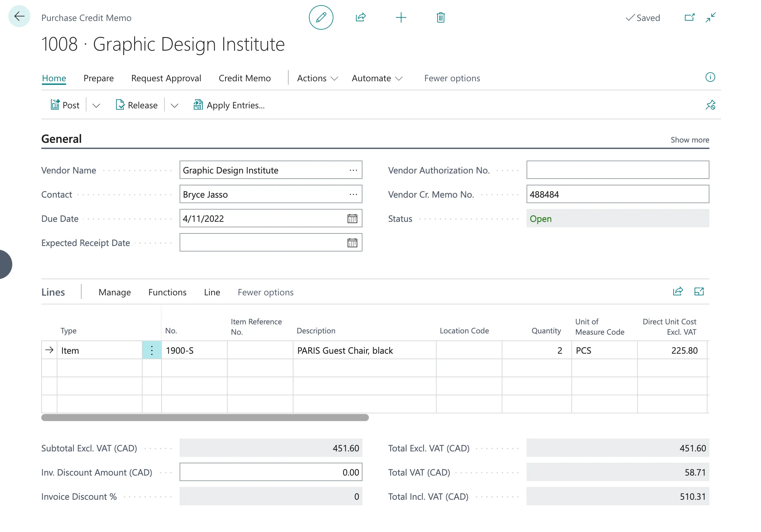Click the Vendor Authorization No. field
The height and width of the screenshot is (532, 761).
pos(618,170)
